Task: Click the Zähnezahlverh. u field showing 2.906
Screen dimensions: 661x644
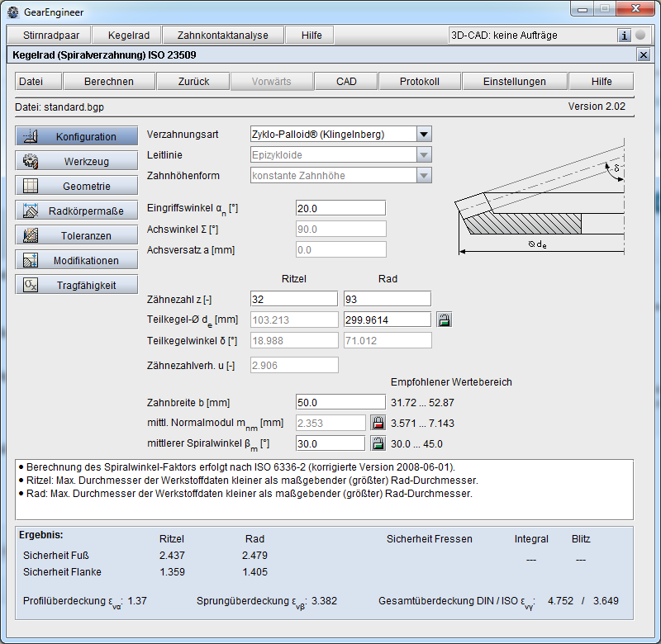Action: click(294, 365)
